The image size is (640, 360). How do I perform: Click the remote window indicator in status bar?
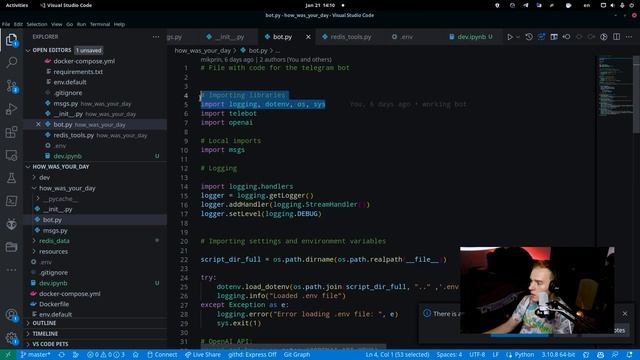(8, 355)
